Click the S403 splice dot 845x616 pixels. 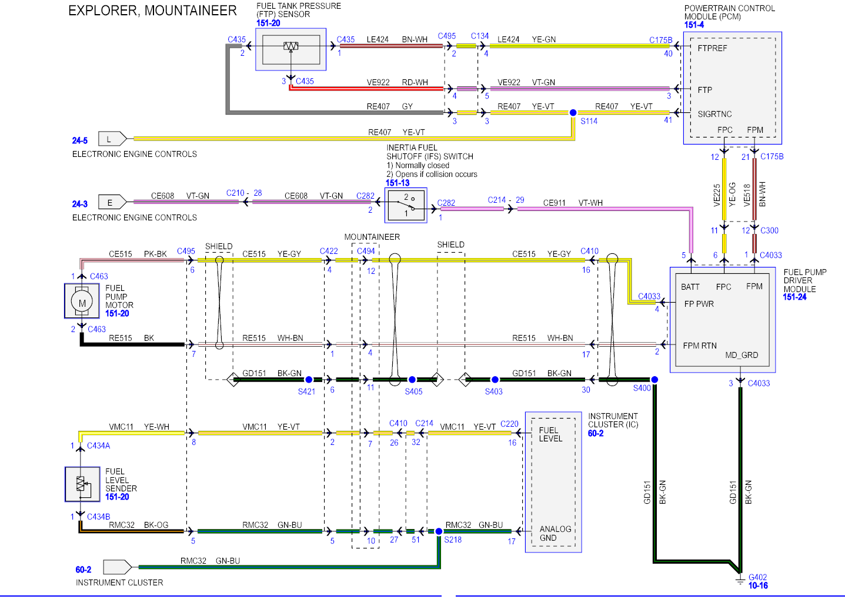pos(495,380)
